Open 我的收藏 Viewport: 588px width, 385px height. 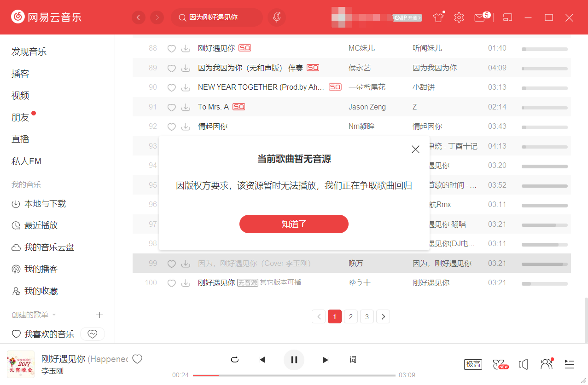pyautogui.click(x=35, y=291)
